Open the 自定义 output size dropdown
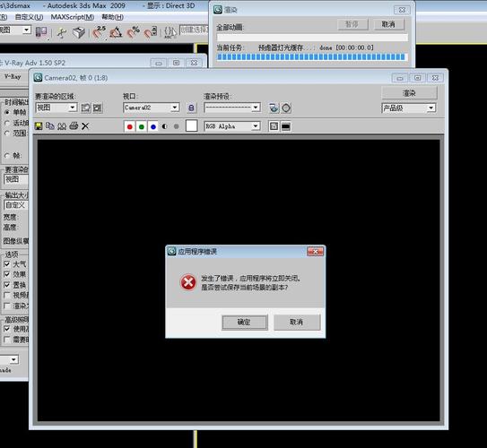The width and height of the screenshot is (487, 448). click(15, 205)
